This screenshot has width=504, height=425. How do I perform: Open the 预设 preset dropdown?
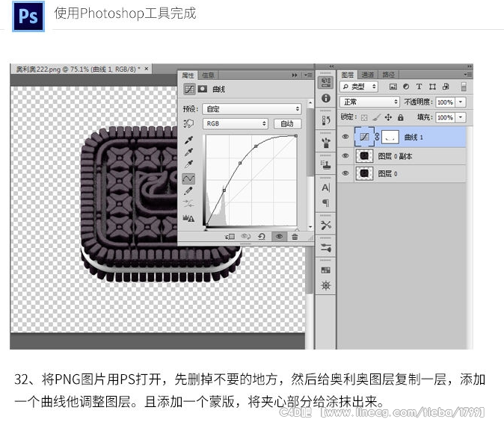pos(252,109)
